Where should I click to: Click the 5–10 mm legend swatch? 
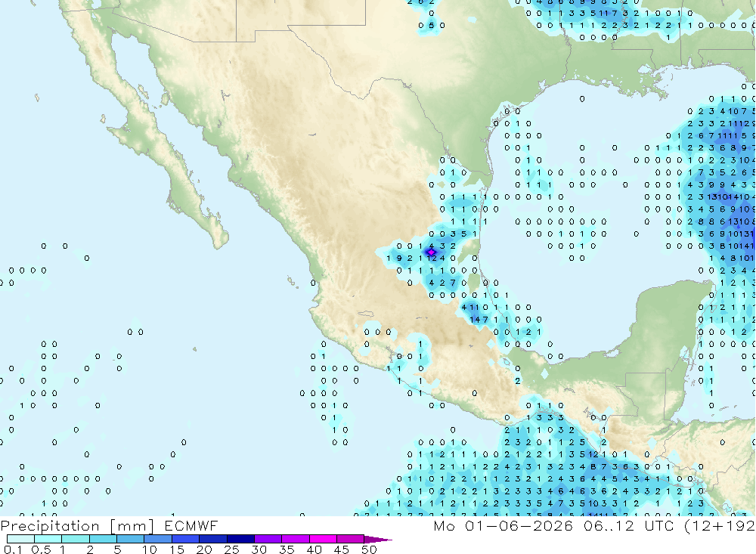click(130, 539)
